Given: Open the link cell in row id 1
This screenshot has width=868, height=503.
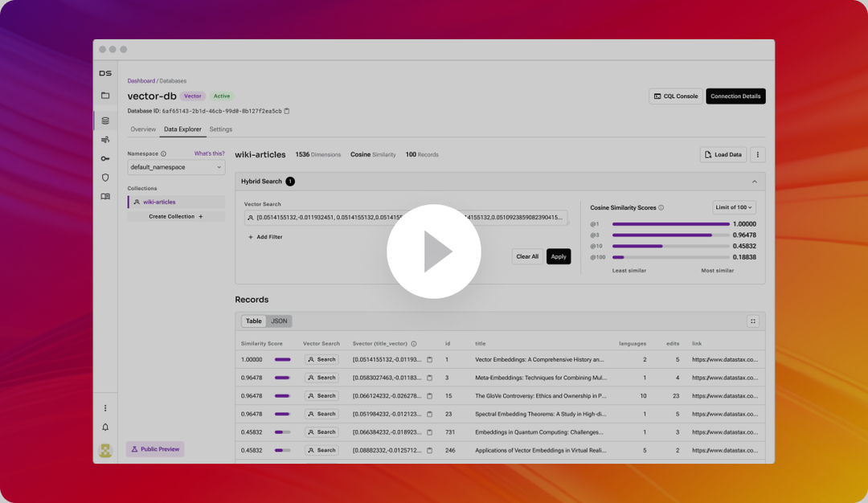Looking at the screenshot, I should [725, 360].
